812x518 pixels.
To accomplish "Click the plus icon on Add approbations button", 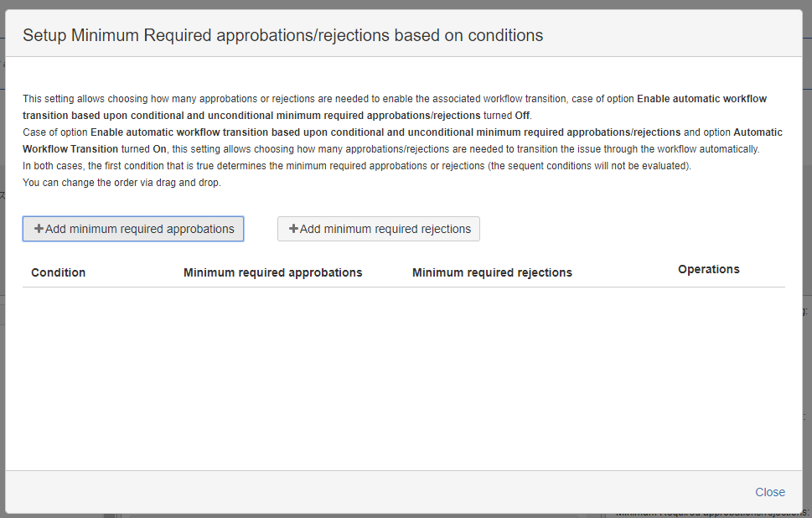I will 39,229.
